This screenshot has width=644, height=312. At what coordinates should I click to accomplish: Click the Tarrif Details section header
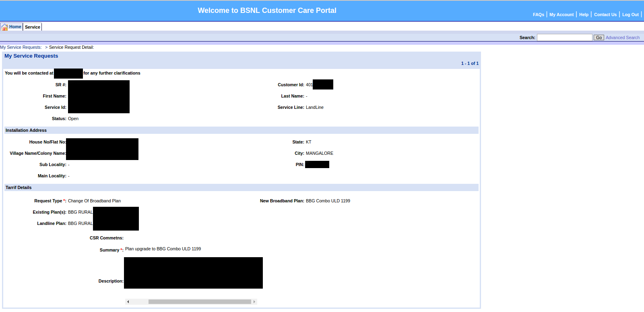(x=19, y=187)
